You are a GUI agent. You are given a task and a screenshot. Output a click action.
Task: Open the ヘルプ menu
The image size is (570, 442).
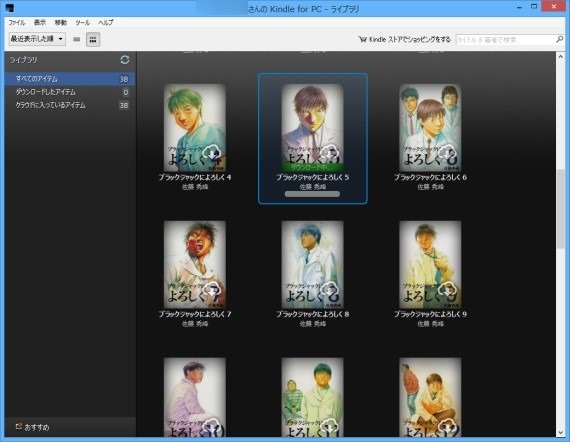point(106,23)
